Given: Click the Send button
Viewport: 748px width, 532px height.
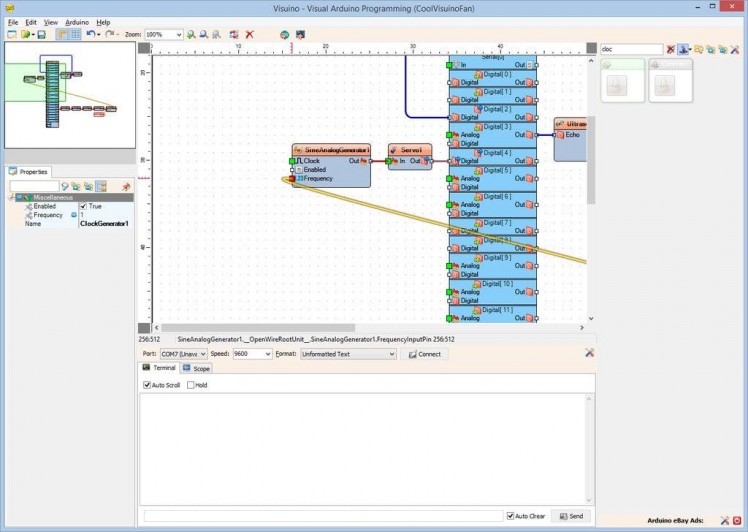Looking at the screenshot, I should [571, 516].
